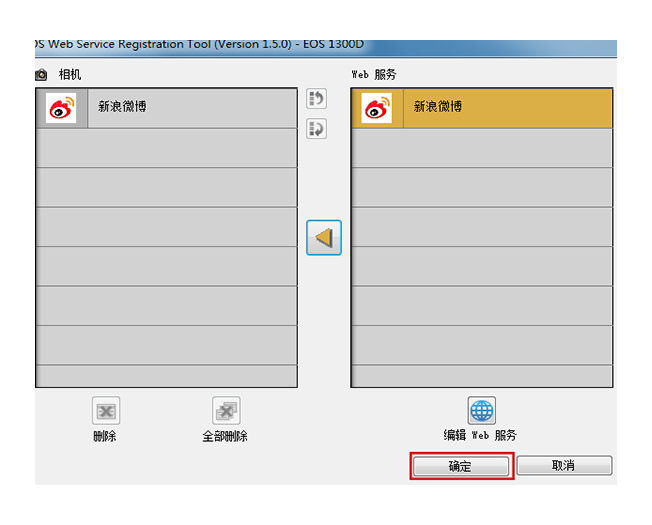Click the 全部删除 (delete all) icon
The height and width of the screenshot is (525, 652).
(226, 411)
